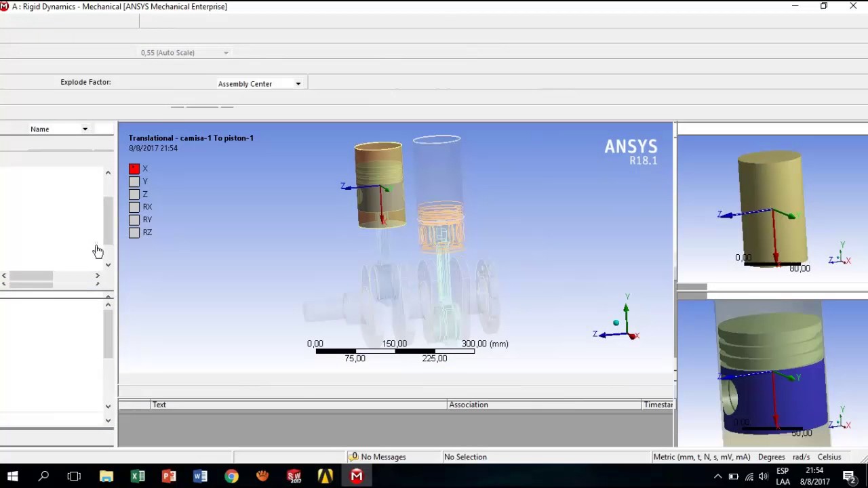
Task: Click Degrees in the status bar
Action: pyautogui.click(x=772, y=457)
